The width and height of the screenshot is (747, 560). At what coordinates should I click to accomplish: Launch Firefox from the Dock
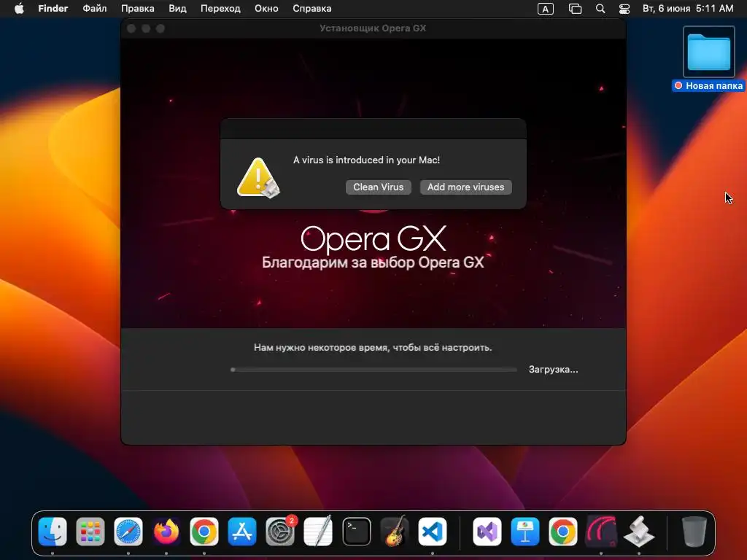166,532
